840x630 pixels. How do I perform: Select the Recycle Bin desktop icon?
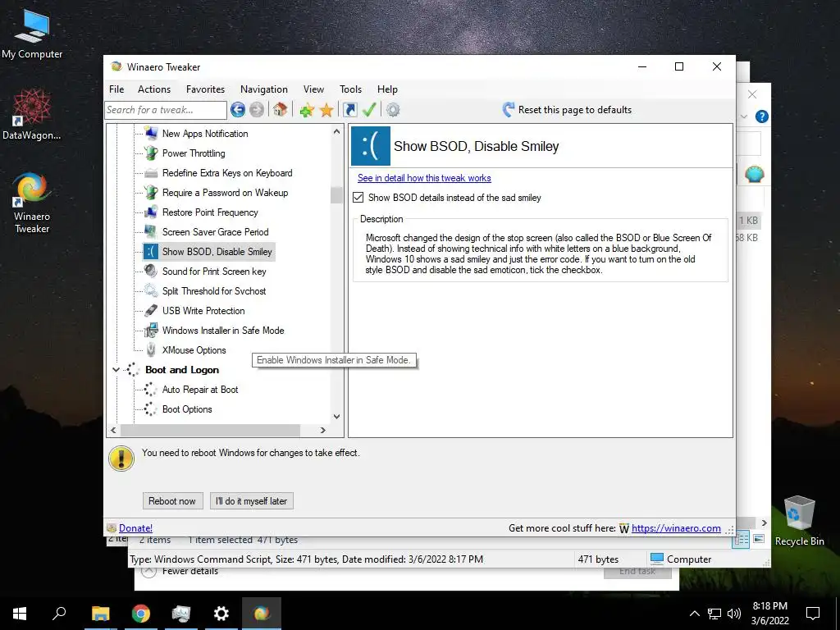coord(799,521)
